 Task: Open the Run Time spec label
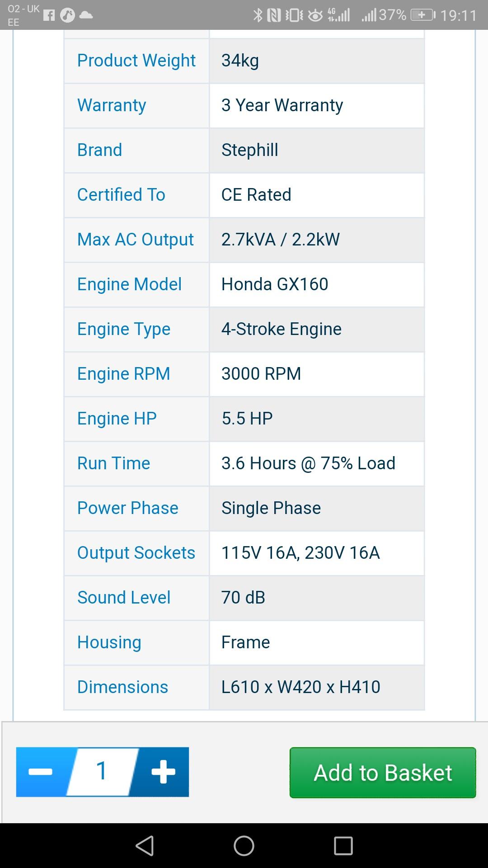point(113,463)
